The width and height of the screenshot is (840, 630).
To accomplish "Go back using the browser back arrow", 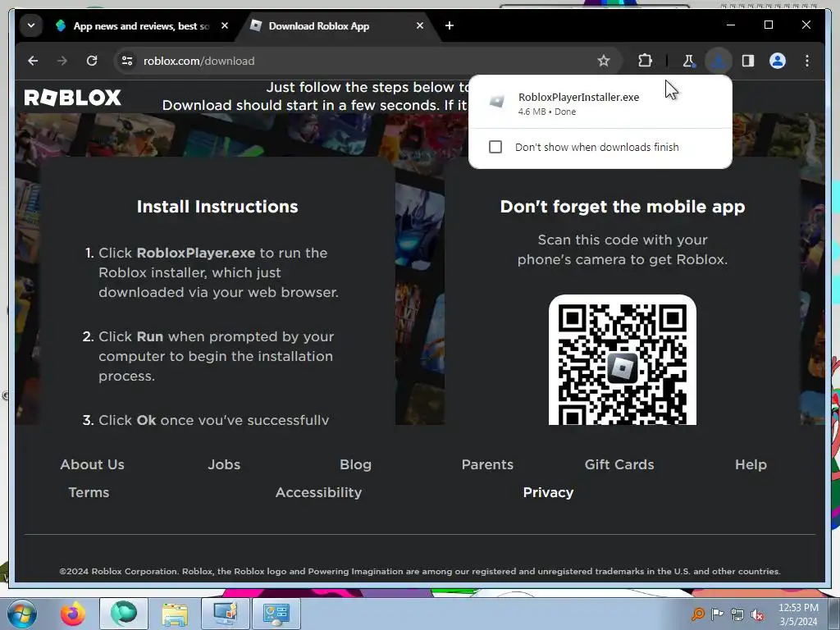I will point(33,61).
